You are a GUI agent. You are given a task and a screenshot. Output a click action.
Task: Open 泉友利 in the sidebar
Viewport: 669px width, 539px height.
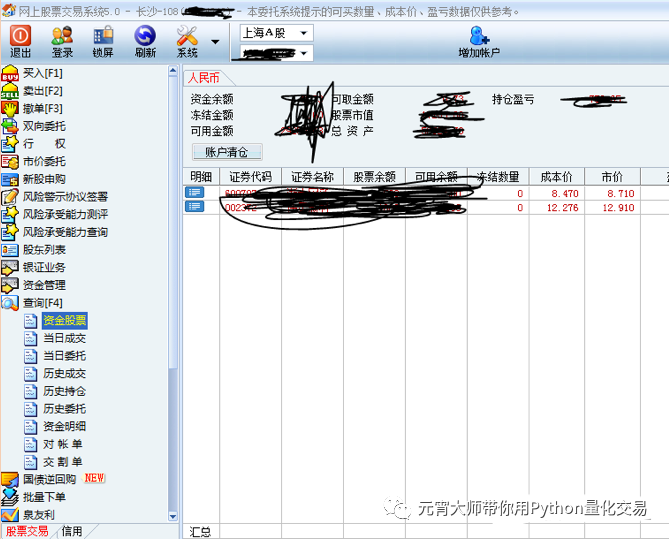[28, 515]
